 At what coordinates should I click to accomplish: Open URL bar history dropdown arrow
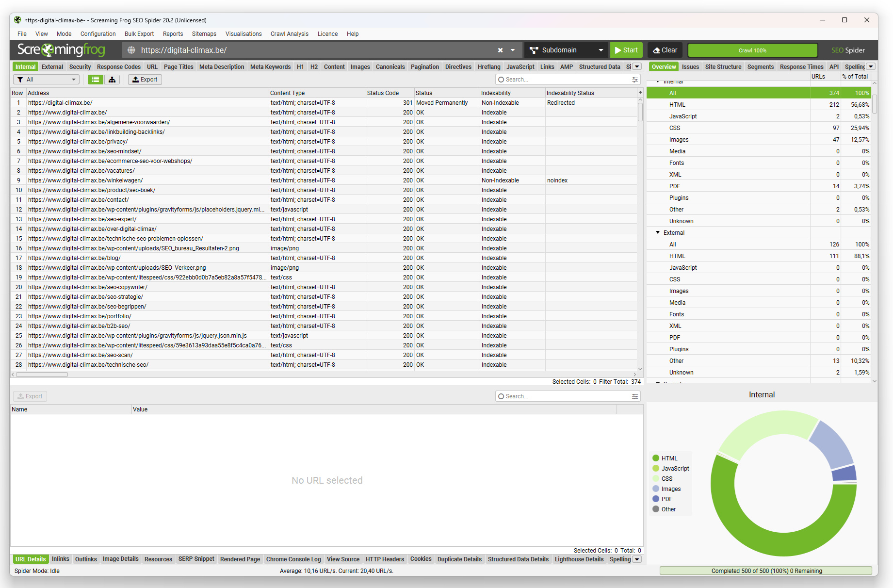(513, 50)
